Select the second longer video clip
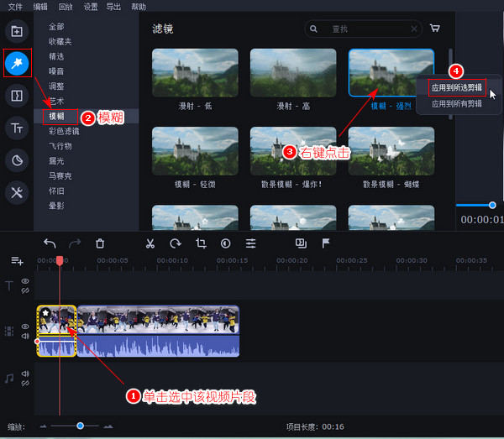This screenshot has height=439, width=504. [158, 331]
